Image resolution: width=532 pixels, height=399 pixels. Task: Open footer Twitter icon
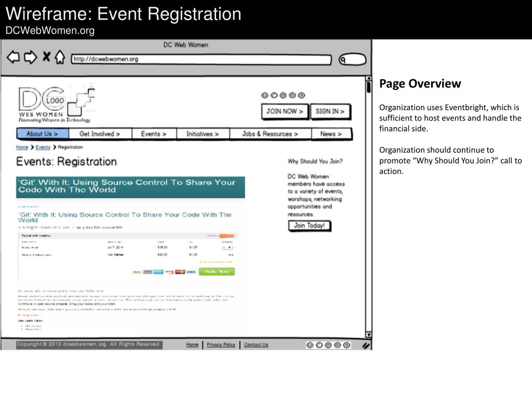(319, 345)
